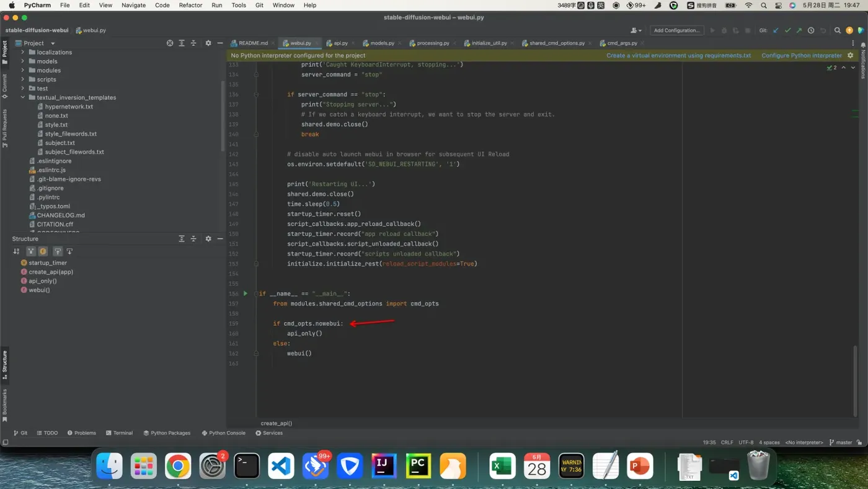The image size is (868, 489).
Task: Open Visual Studio Code in Dock
Action: click(281, 466)
